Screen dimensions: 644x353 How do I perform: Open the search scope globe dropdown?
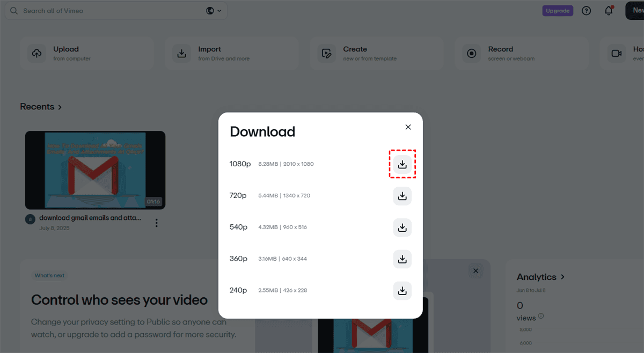214,11
